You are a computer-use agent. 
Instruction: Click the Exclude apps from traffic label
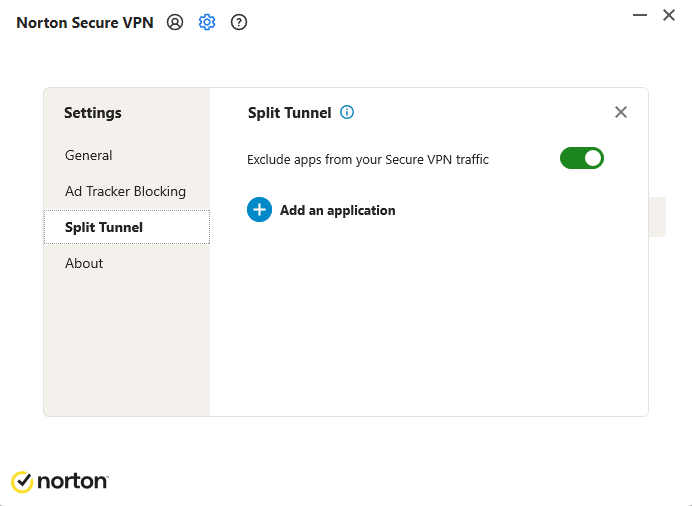(x=368, y=159)
